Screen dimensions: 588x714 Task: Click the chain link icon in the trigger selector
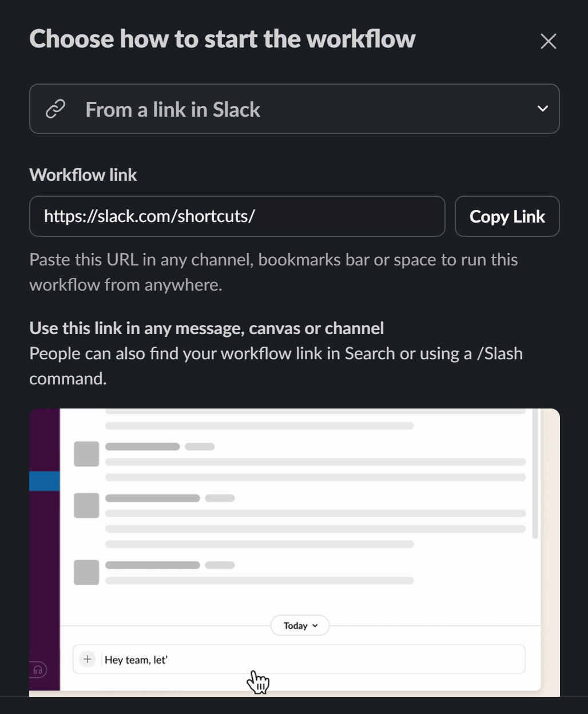pyautogui.click(x=55, y=108)
